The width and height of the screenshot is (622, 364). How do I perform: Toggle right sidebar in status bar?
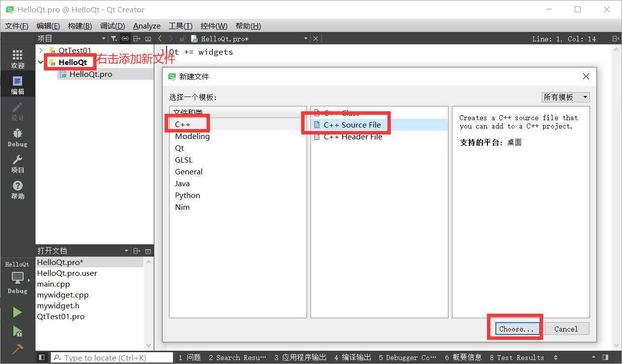[x=606, y=358]
